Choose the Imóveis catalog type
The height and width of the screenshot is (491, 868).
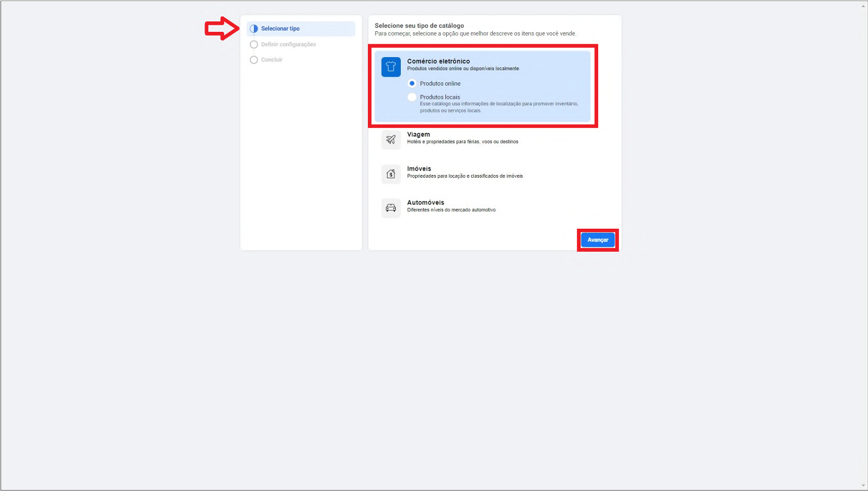[483, 174]
